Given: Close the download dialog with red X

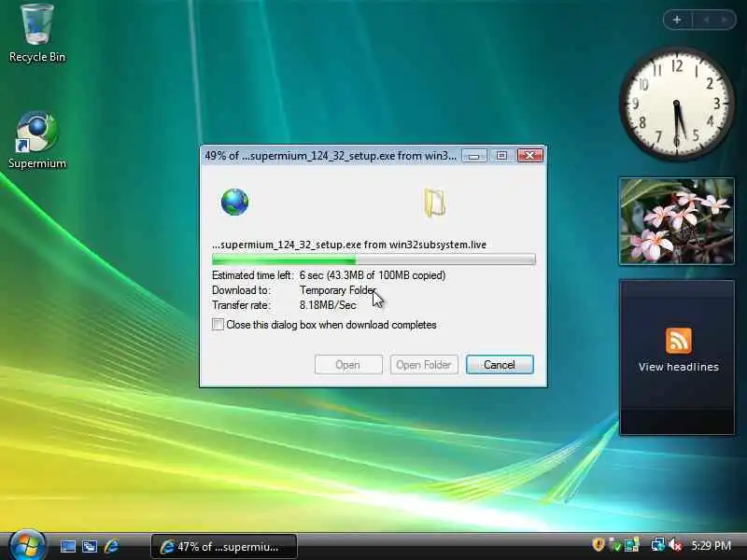Looking at the screenshot, I should (x=529, y=156).
